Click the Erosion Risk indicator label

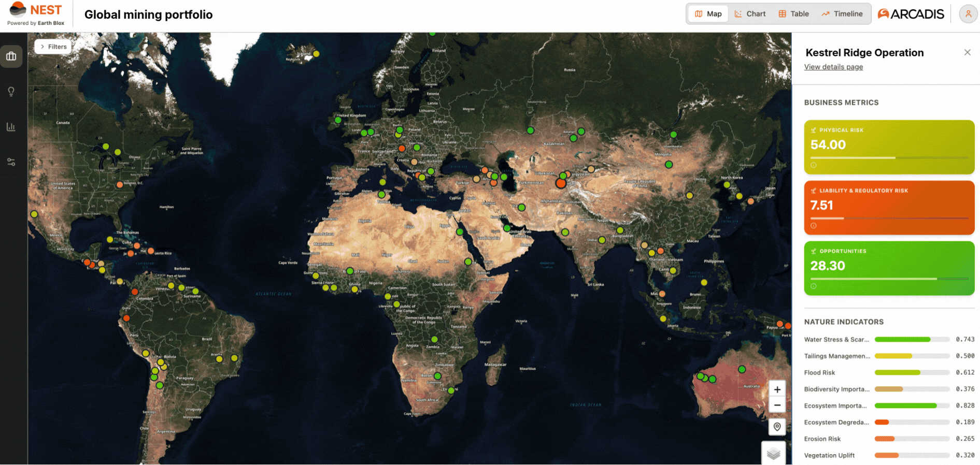point(822,439)
